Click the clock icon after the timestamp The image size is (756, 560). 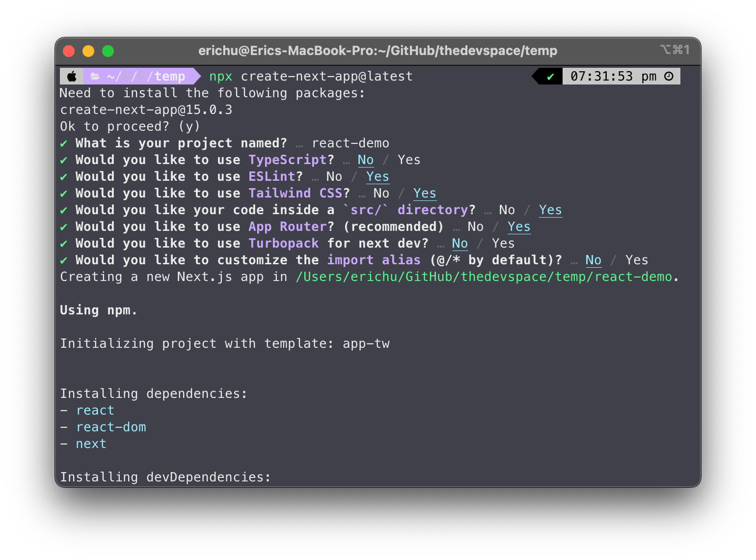pyautogui.click(x=669, y=76)
